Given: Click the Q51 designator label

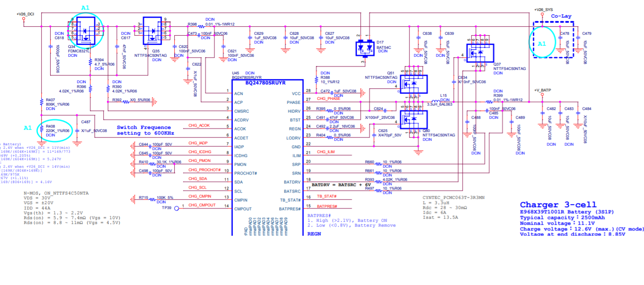Looking at the screenshot, I should pyautogui.click(x=391, y=73).
